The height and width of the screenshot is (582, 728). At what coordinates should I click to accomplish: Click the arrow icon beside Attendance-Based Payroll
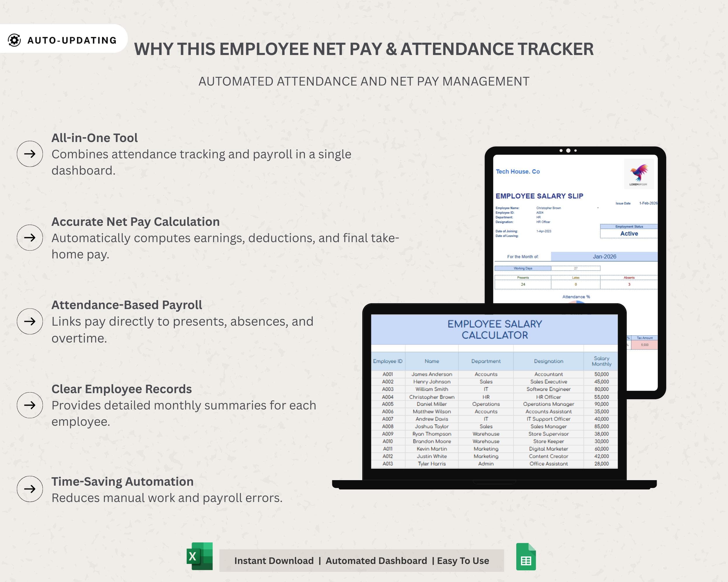[30, 321]
